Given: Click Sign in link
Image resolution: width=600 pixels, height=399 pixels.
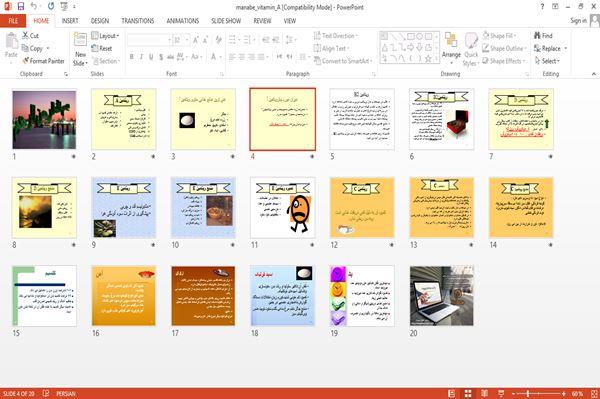Looking at the screenshot, I should 578,20.
